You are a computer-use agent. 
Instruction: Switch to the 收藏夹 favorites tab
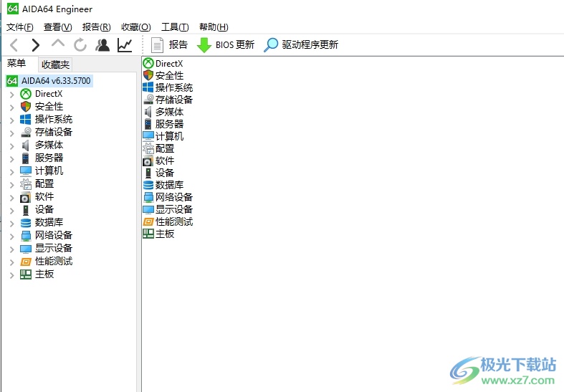pyautogui.click(x=55, y=64)
